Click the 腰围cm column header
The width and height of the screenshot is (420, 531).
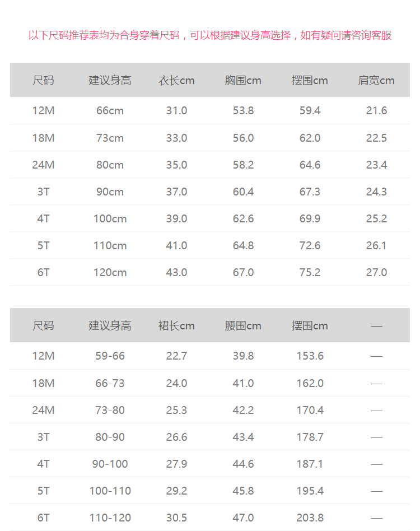click(243, 325)
